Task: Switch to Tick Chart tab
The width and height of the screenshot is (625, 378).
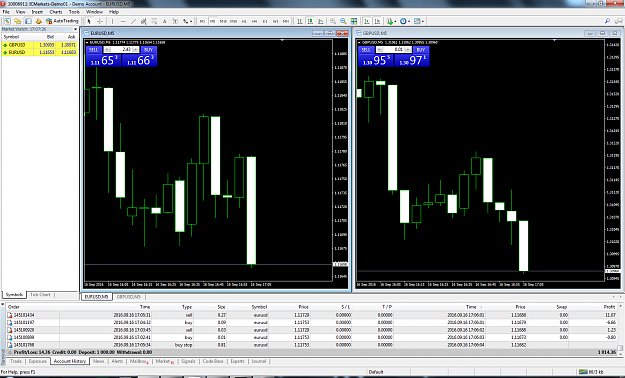Action: tap(40, 295)
